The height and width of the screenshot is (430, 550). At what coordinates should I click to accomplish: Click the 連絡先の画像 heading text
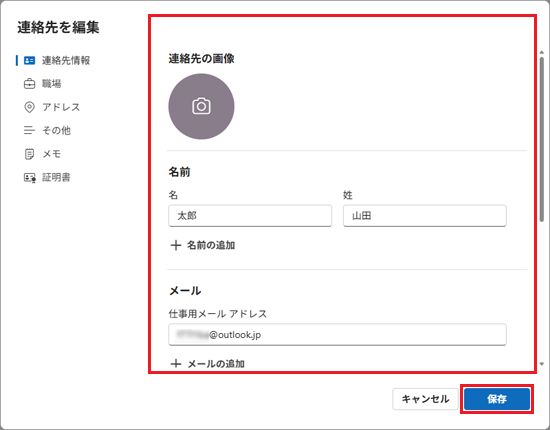(x=201, y=59)
